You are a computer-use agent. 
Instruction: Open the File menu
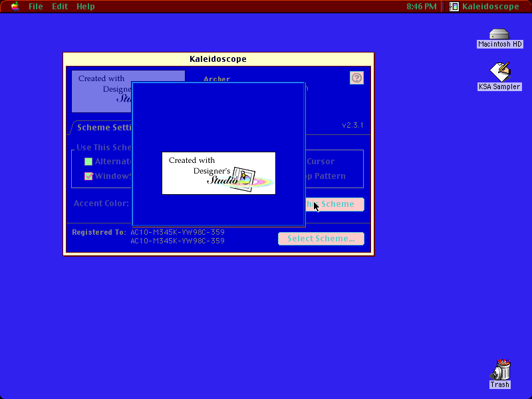point(36,7)
